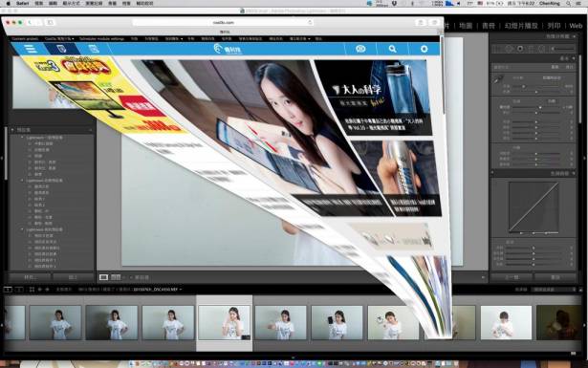
Task: Open the Web module tab
Action: pos(576,26)
